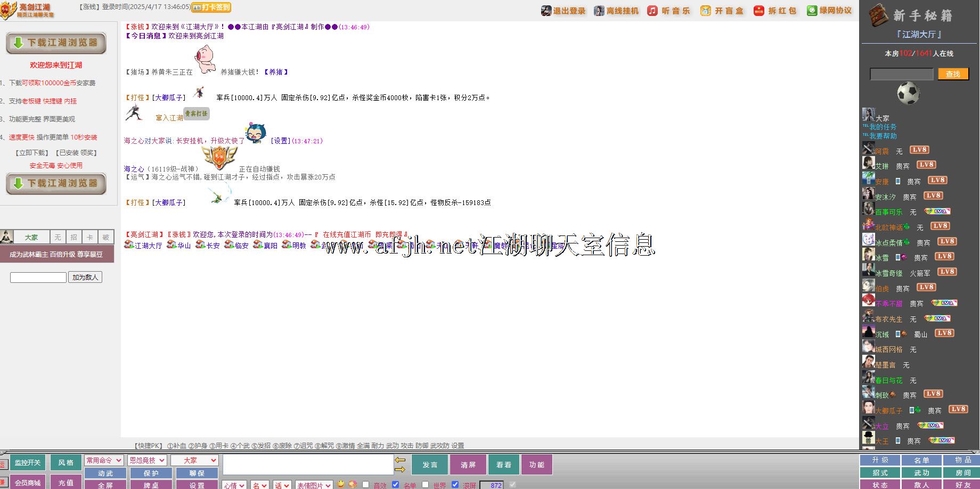Click the right yellow arrow beside input box
The image size is (980, 489).
coord(400,469)
